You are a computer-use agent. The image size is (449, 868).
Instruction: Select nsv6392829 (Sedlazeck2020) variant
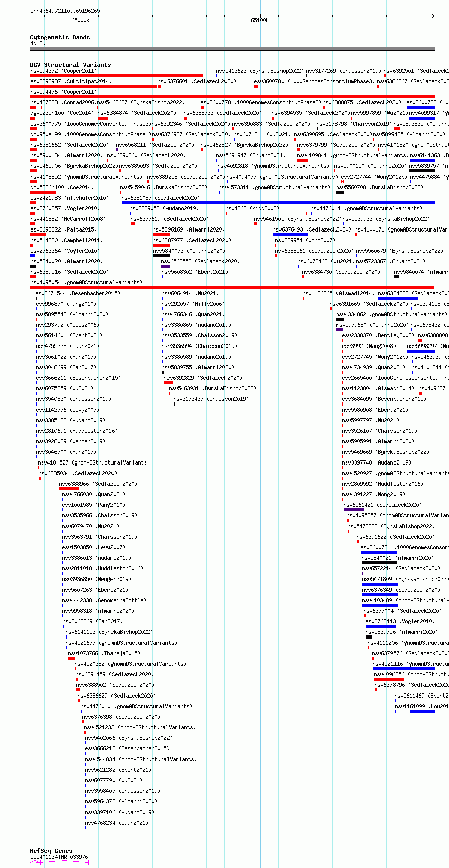(203, 378)
